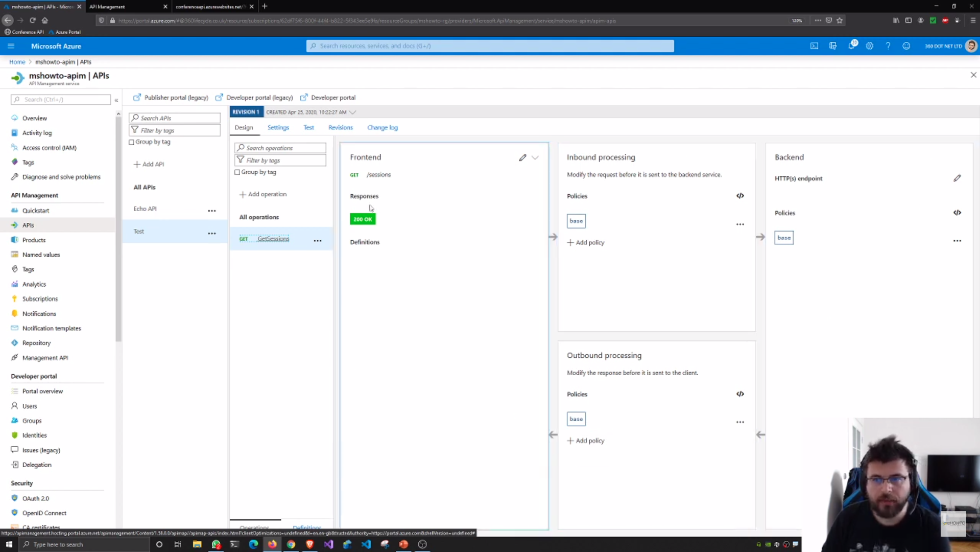980x552 pixels.
Task: Enable Group by tag for APIs
Action: pos(132,142)
